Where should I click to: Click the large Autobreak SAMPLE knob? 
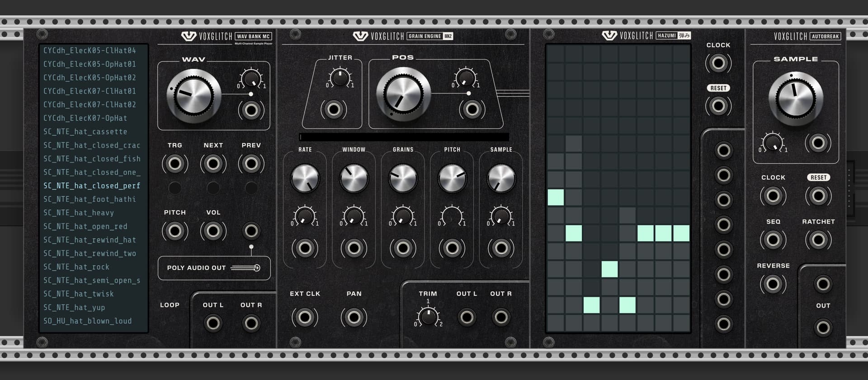pos(796,99)
